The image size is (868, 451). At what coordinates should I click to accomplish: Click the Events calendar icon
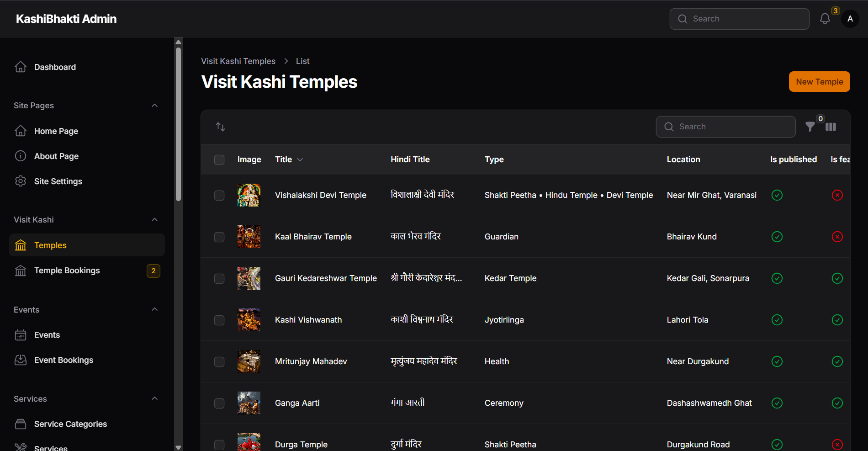21,334
